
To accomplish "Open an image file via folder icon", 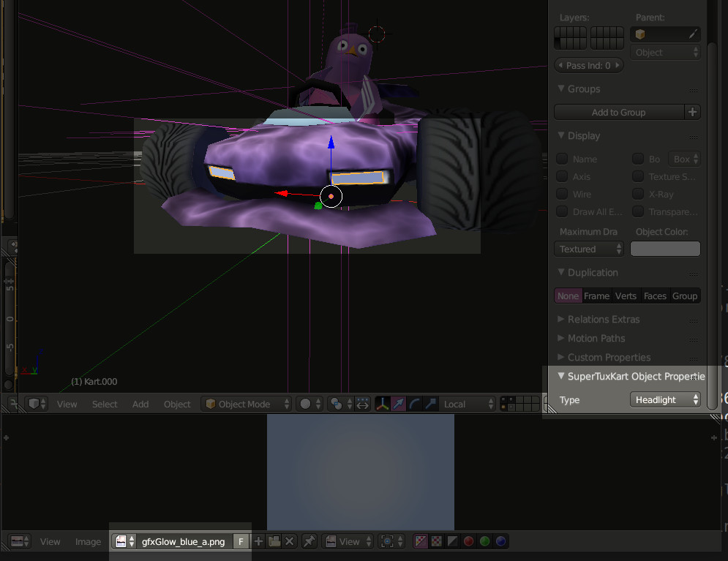I will point(274,541).
